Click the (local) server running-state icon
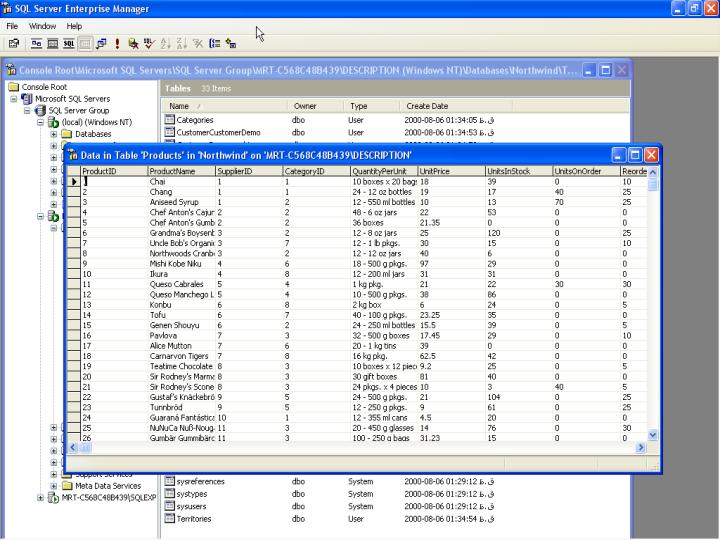 click(x=54, y=123)
